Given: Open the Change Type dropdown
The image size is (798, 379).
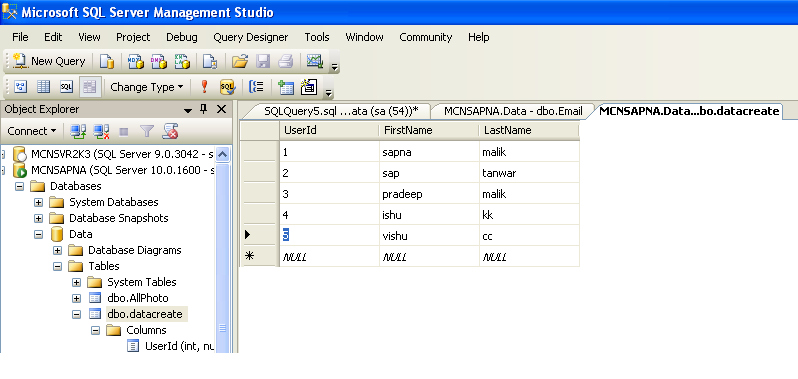Looking at the screenshot, I should pyautogui.click(x=147, y=87).
